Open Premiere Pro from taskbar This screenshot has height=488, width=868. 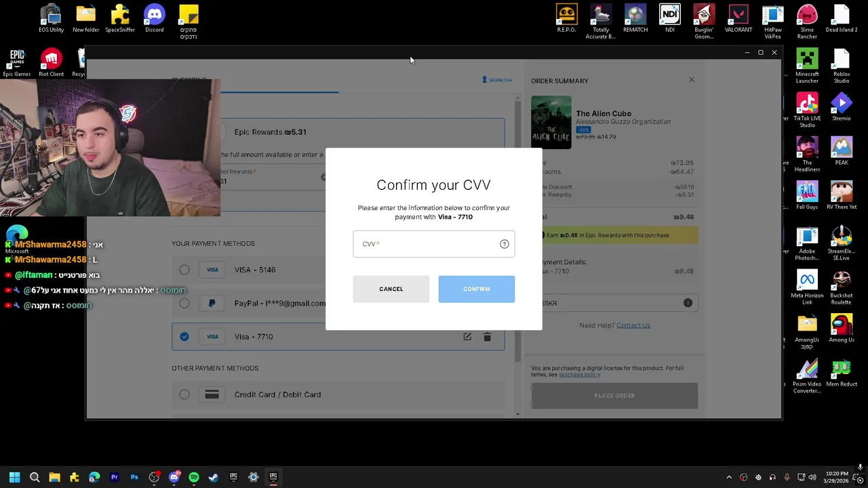(114, 477)
